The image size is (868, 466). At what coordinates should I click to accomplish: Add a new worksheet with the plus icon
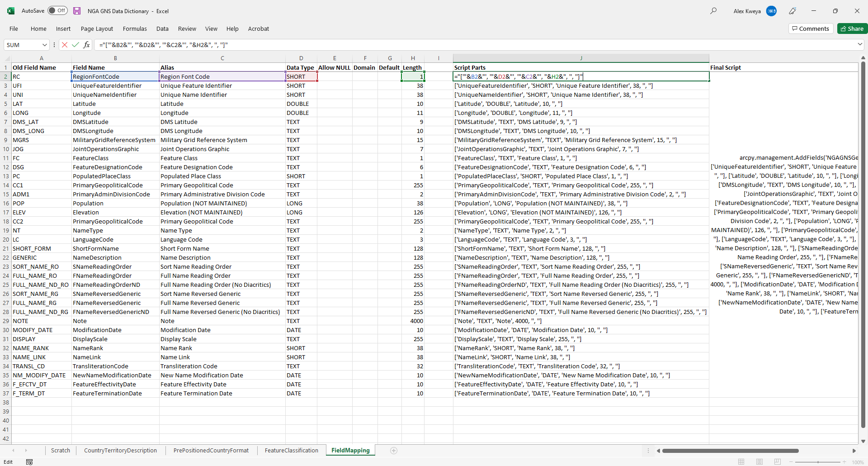[394, 451]
